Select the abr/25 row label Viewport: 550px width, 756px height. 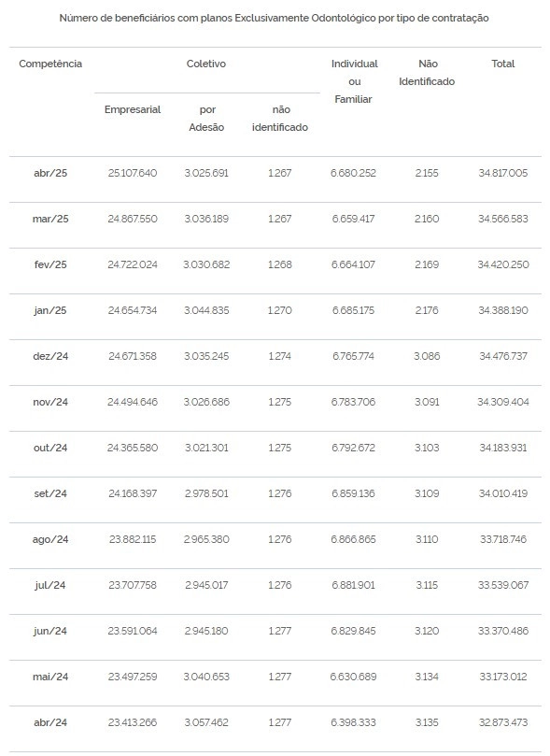tap(50, 173)
